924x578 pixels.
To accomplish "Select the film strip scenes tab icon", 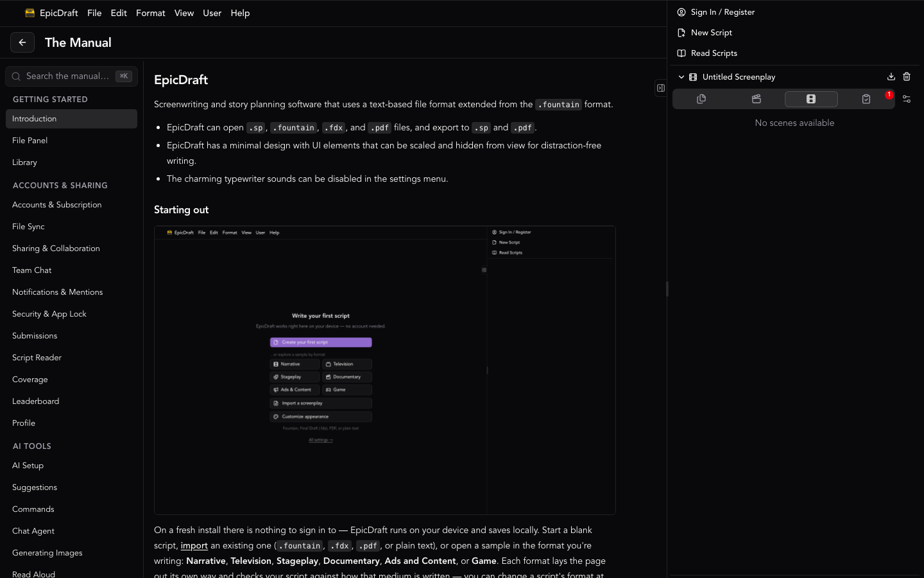I will pyautogui.click(x=811, y=99).
